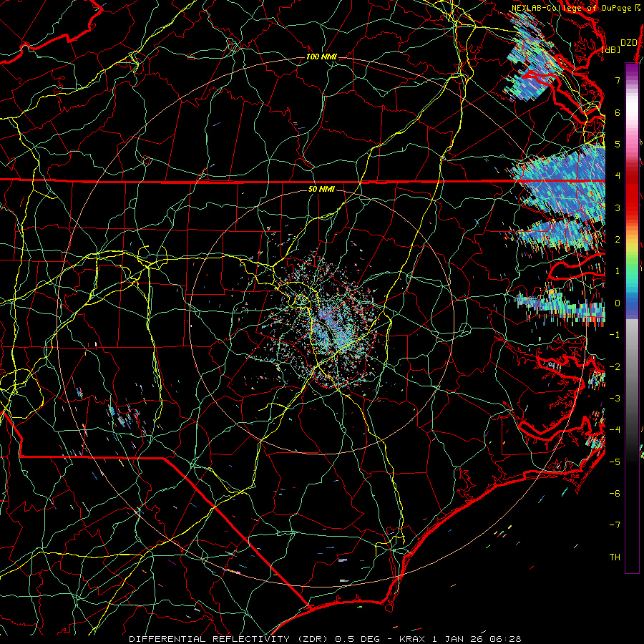Click the -2 dB tick label
The height and width of the screenshot is (644, 644).
615,366
